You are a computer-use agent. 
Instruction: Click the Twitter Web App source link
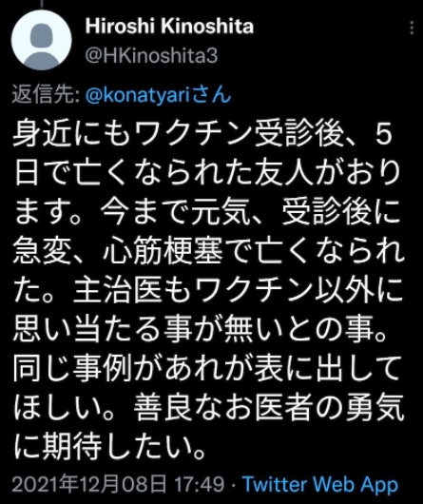[320, 484]
